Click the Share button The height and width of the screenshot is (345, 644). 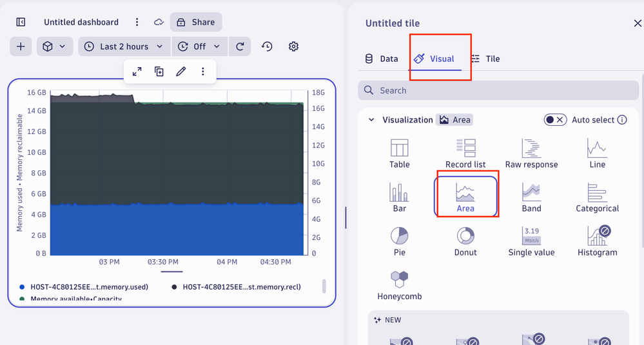pyautogui.click(x=196, y=22)
